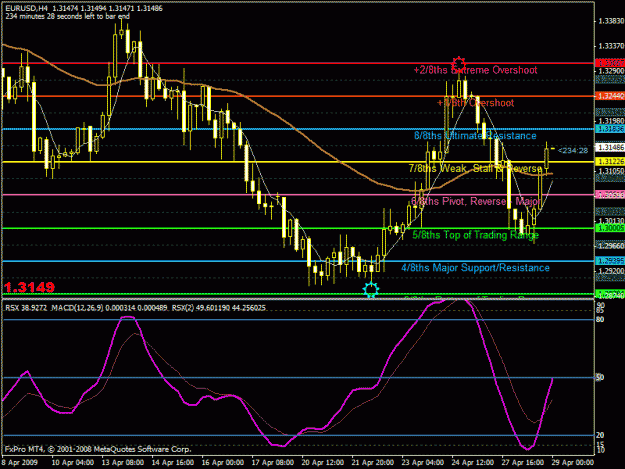This screenshot has width=625, height=469.
Task: Click the 80 level on indicator scale
Action: (600, 320)
